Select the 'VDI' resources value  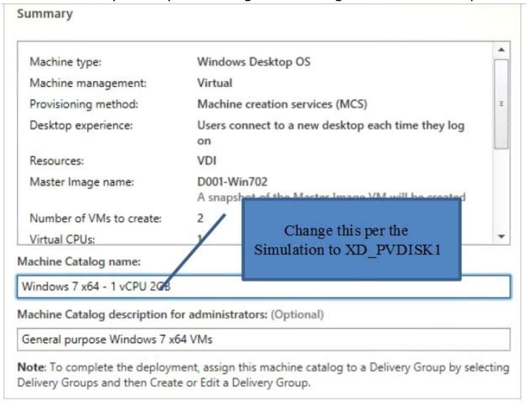coord(206,160)
